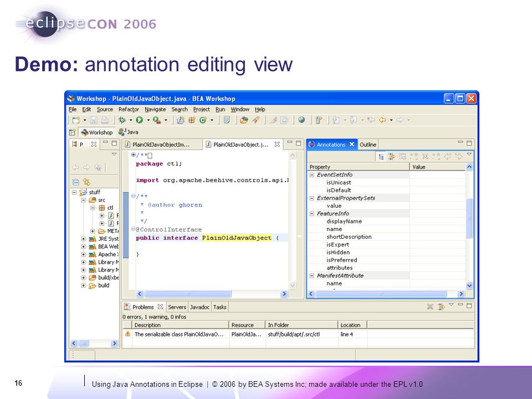
Task: Switch to the Javadoc tab
Action: [x=199, y=307]
